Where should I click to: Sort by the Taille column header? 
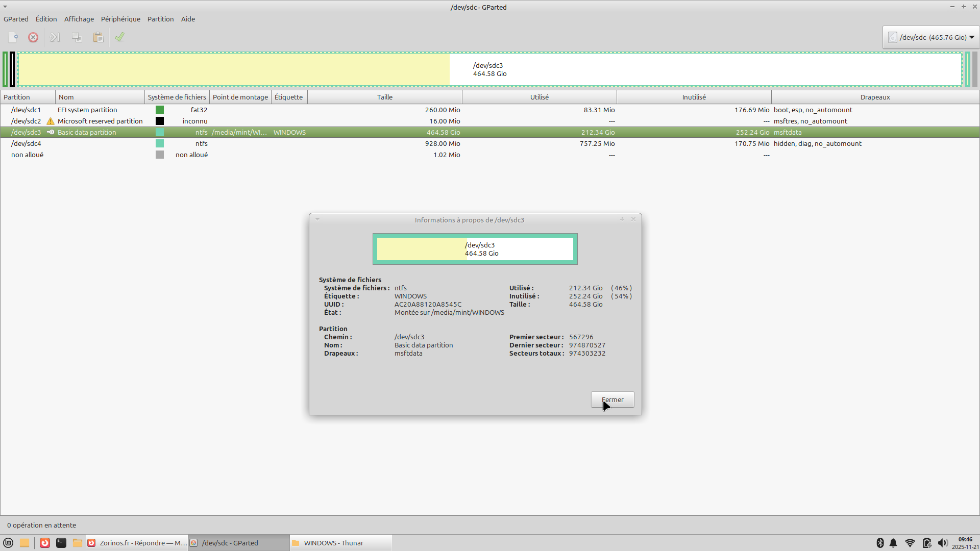[385, 97]
